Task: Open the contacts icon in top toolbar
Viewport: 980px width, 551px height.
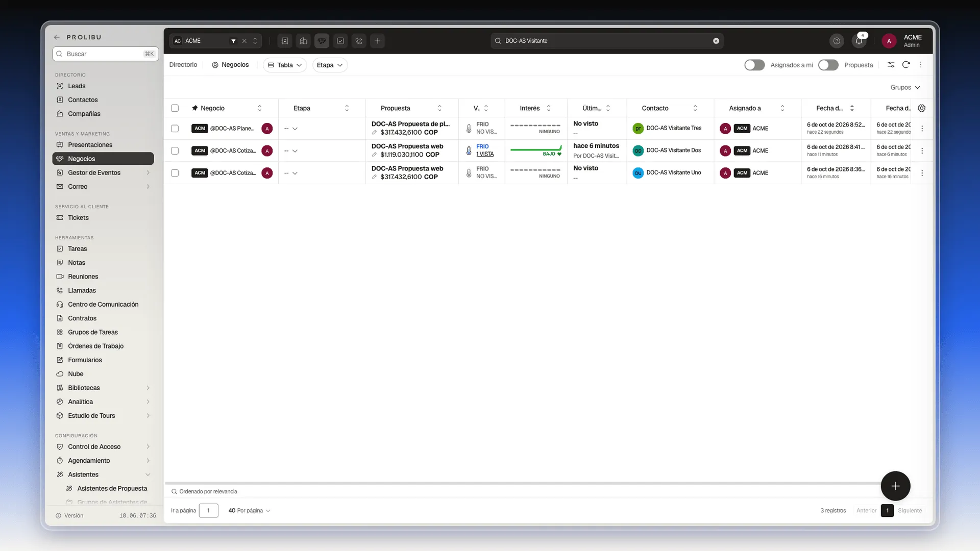Action: [285, 41]
